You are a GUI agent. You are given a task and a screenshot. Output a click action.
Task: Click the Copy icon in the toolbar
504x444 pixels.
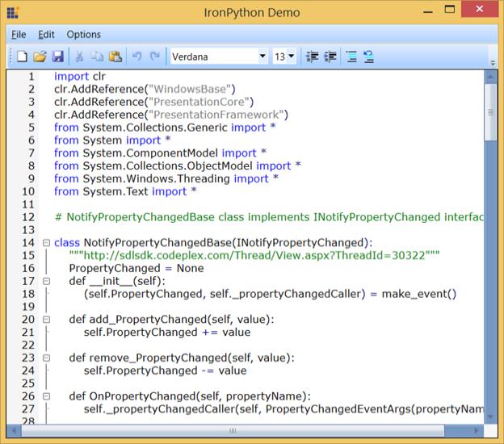(97, 57)
